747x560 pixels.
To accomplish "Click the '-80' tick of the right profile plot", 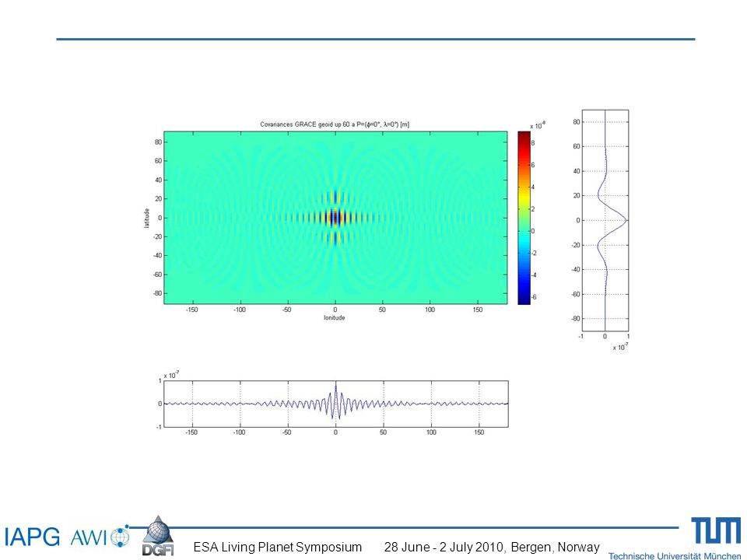I will point(576,319).
